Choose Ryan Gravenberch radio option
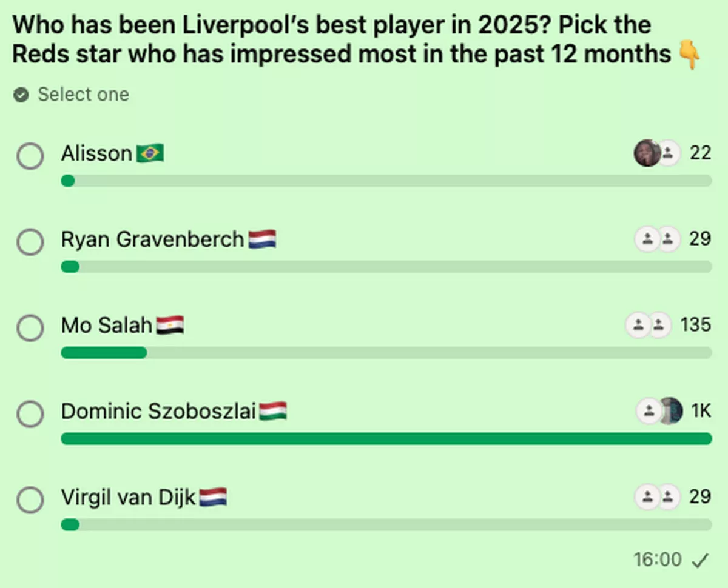 pos(30,242)
